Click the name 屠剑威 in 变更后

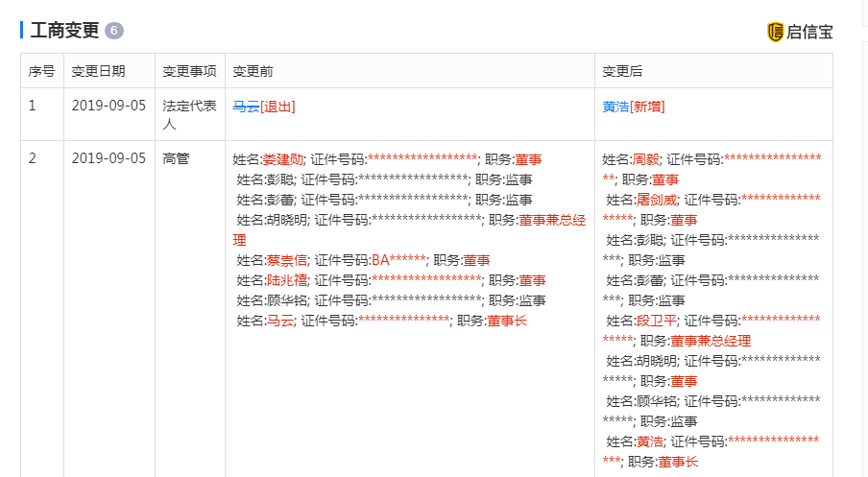point(656,200)
